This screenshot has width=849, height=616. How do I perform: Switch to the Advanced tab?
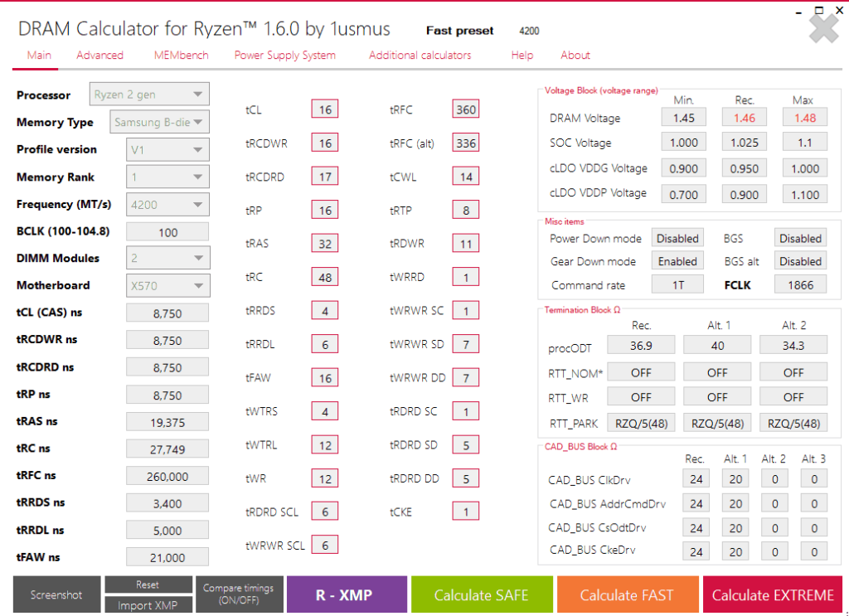pos(99,56)
